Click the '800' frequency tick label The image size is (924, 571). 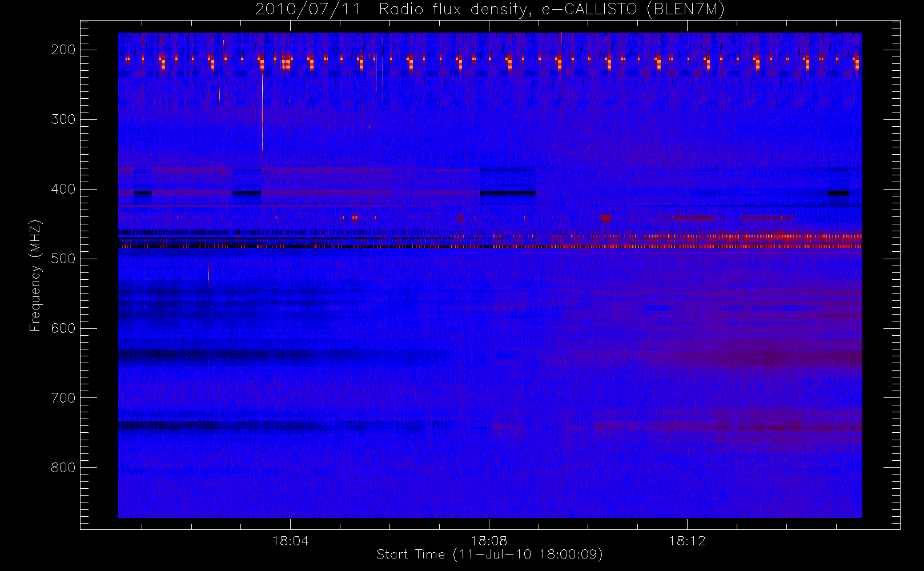coord(63,468)
